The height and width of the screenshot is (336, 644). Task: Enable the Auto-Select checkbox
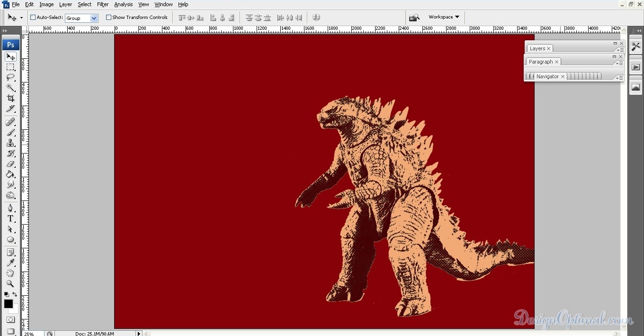point(33,18)
